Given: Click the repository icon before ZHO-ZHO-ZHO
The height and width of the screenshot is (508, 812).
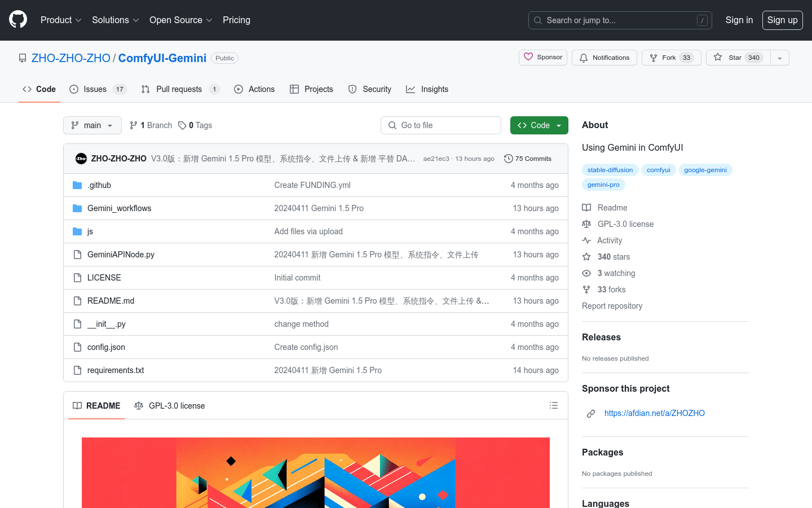Looking at the screenshot, I should tap(23, 58).
